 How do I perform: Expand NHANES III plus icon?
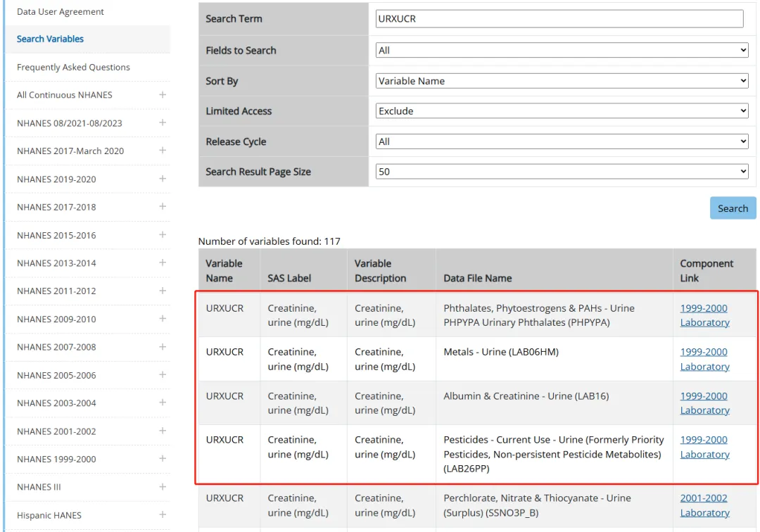[163, 487]
